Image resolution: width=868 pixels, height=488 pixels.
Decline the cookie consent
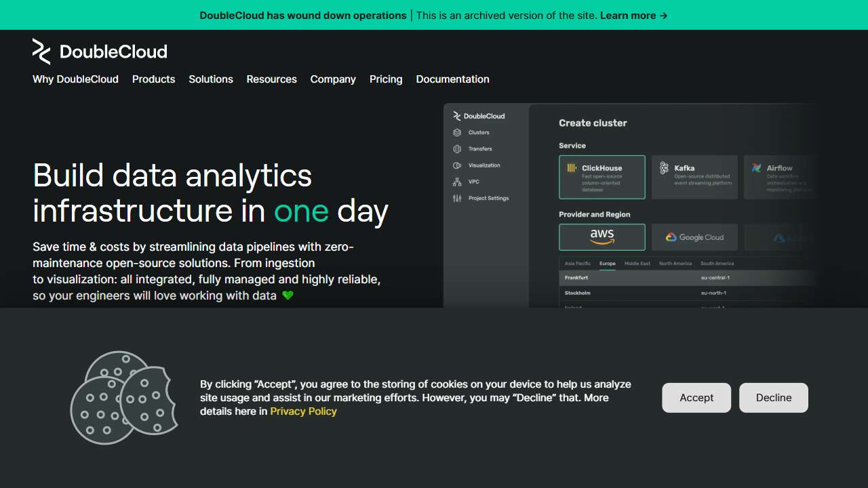tap(773, 398)
